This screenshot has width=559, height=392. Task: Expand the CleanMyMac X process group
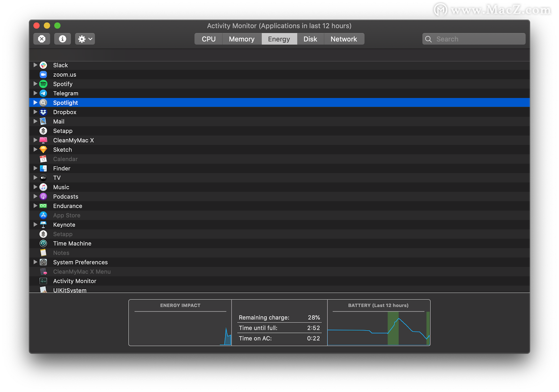click(x=35, y=140)
